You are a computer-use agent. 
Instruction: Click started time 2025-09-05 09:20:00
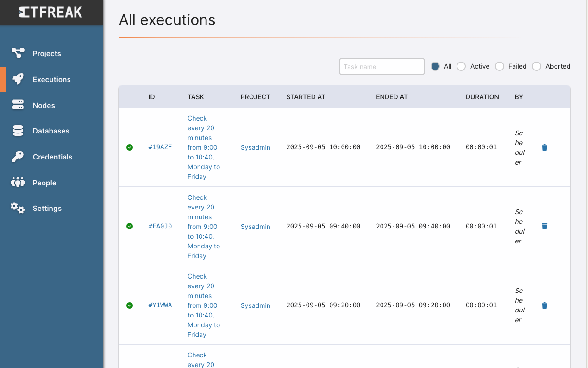coord(323,305)
